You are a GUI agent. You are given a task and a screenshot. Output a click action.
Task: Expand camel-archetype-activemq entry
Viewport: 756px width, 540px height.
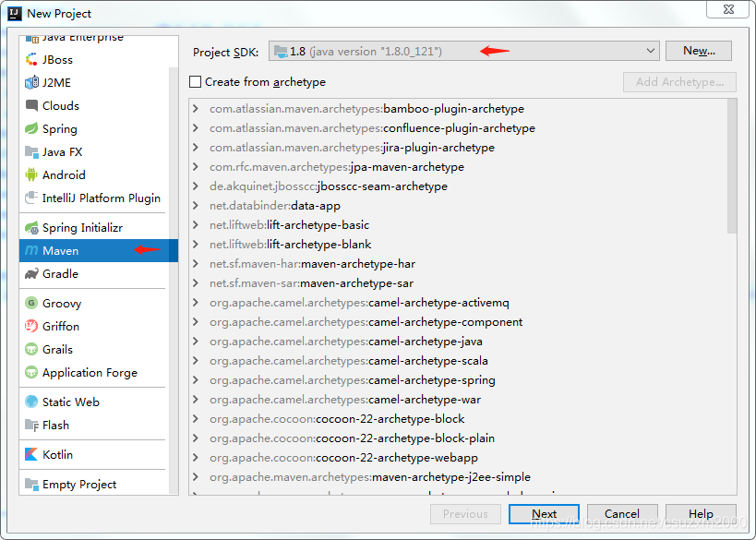pos(196,302)
